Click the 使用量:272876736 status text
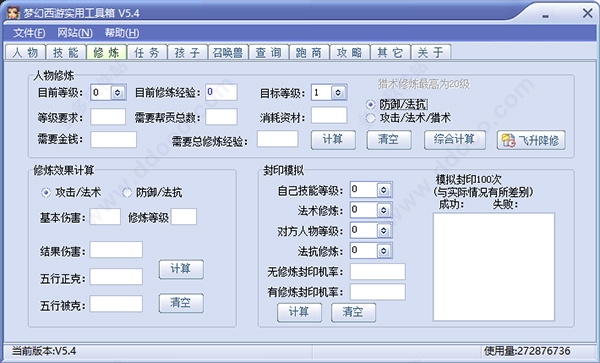This screenshot has height=363, width=600. (x=527, y=351)
